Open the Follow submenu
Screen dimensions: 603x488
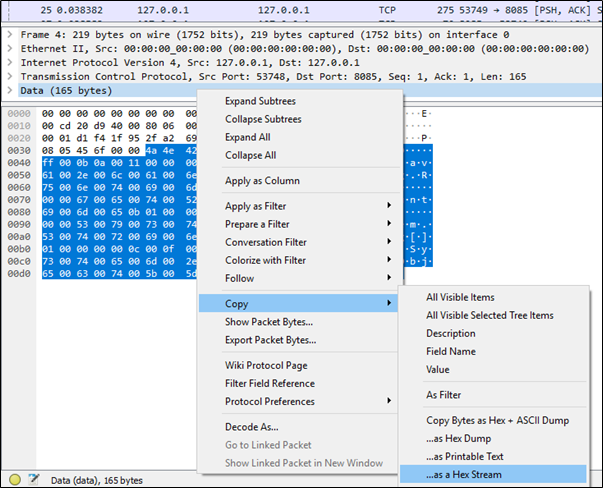[298, 278]
